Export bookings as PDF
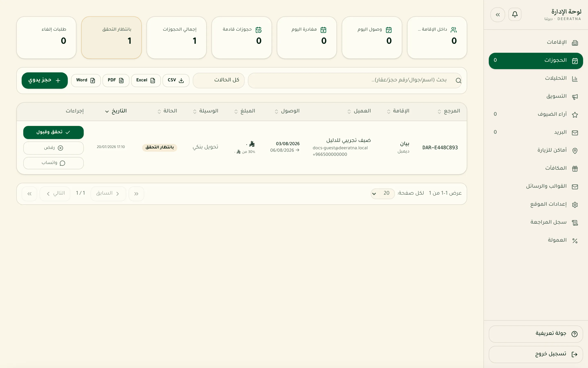 (x=116, y=81)
